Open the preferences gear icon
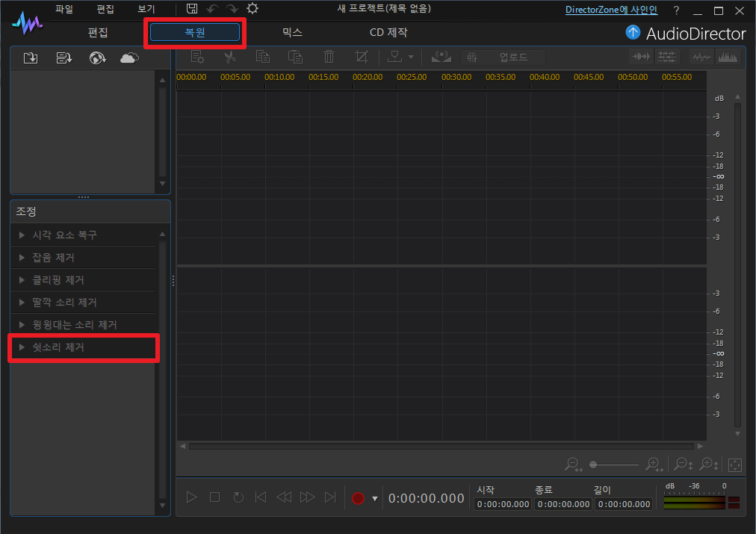This screenshot has width=756, height=534. tap(252, 9)
